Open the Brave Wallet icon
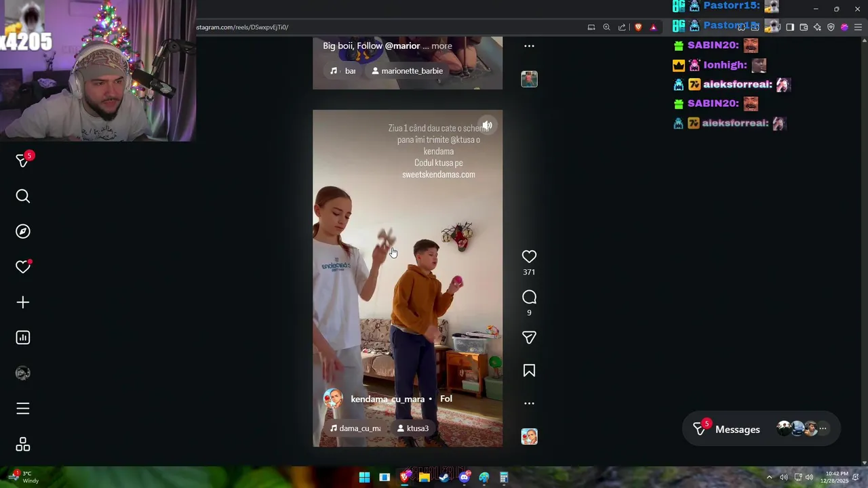Image resolution: width=868 pixels, height=488 pixels. [804, 27]
